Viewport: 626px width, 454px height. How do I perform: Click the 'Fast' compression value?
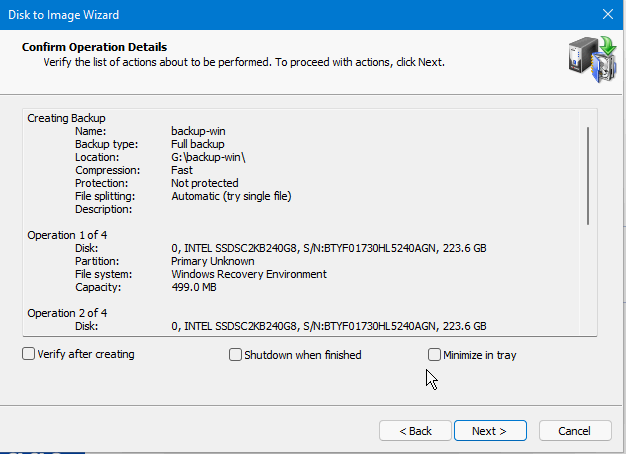tap(182, 170)
